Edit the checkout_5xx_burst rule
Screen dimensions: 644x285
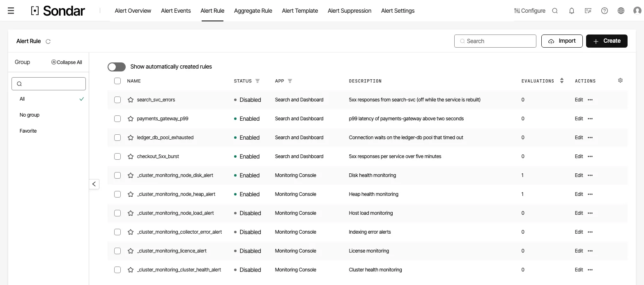pos(579,156)
